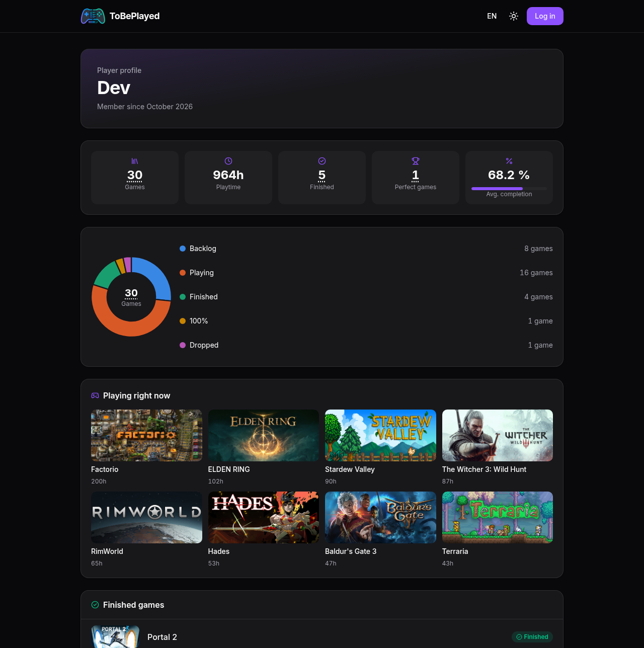Click the checkmark icon above Finished stat
The image size is (644, 648).
click(322, 161)
